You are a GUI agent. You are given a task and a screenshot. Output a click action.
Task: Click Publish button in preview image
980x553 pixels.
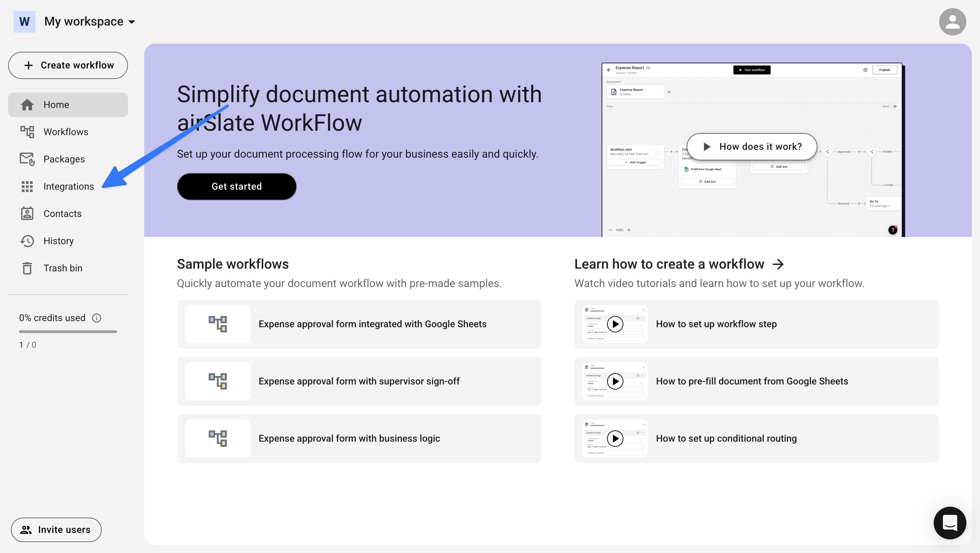[884, 70]
